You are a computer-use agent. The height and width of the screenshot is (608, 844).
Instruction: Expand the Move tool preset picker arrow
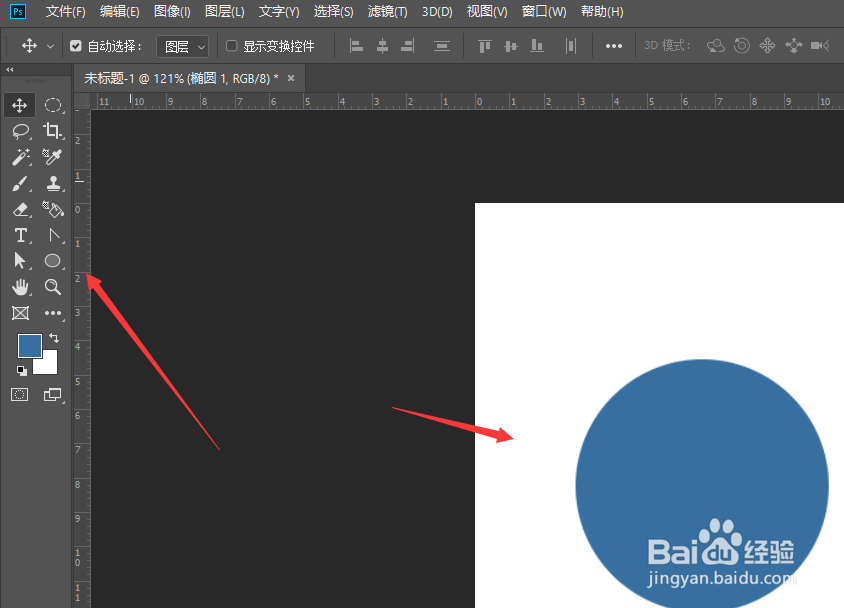pyautogui.click(x=50, y=47)
